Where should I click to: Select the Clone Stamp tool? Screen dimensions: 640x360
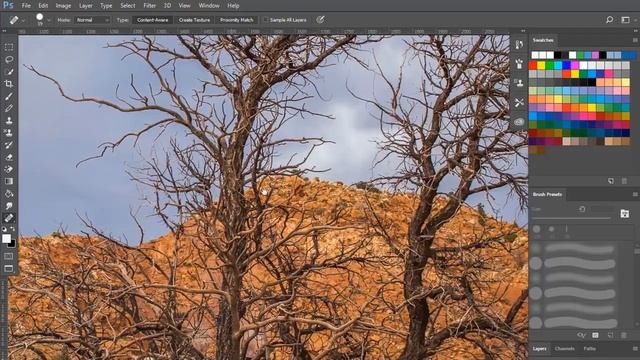coord(9,120)
